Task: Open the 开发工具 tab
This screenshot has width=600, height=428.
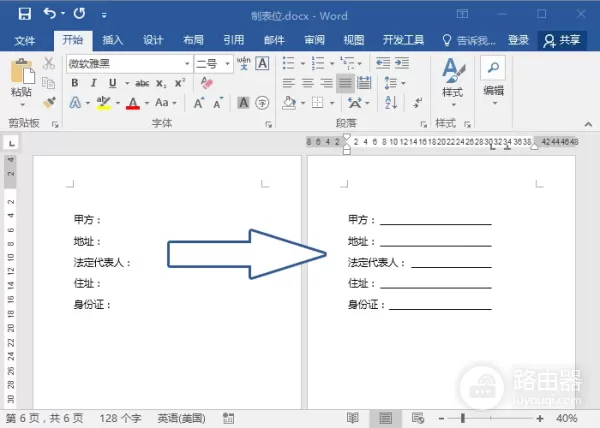Action: tap(403, 40)
